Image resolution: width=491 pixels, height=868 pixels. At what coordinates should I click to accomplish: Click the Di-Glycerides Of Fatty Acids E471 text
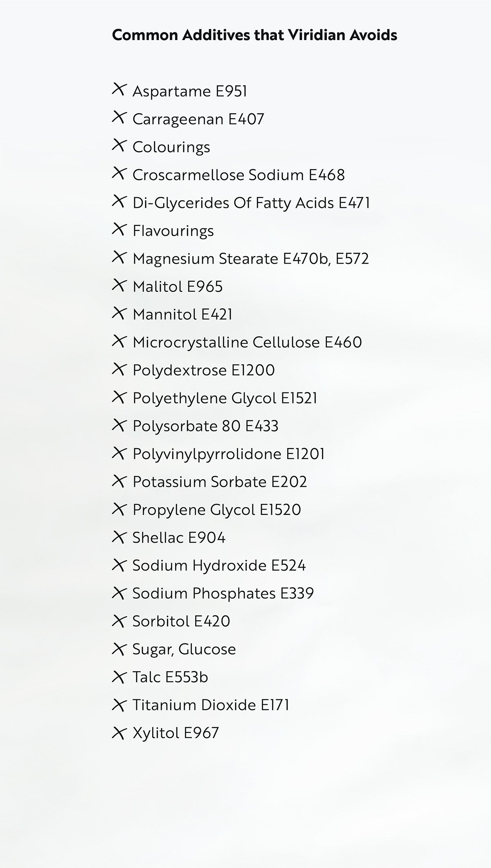point(251,203)
